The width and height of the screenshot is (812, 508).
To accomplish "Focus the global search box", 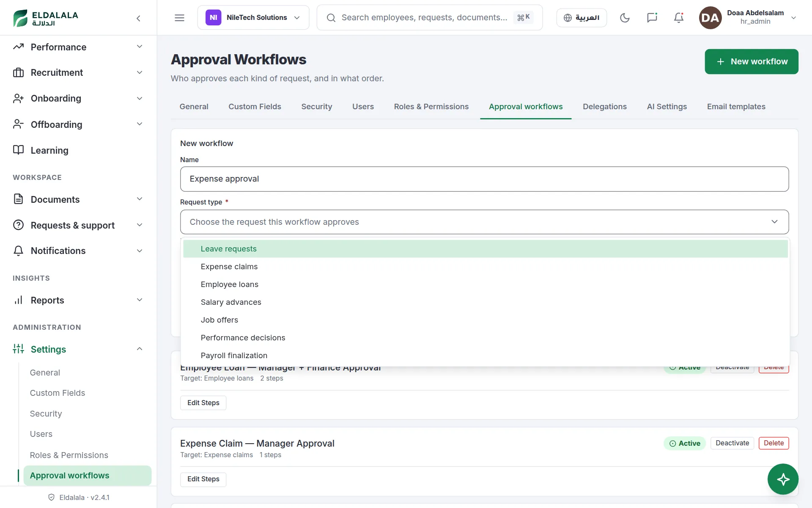I will pos(429,18).
